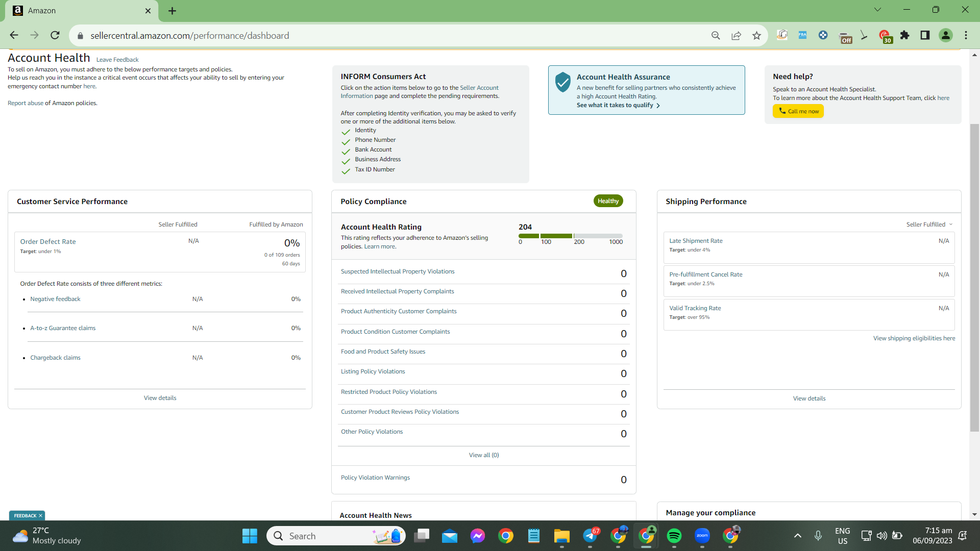Open the red extension with badge 30
Screen dimensions: 980x551
(885, 37)
